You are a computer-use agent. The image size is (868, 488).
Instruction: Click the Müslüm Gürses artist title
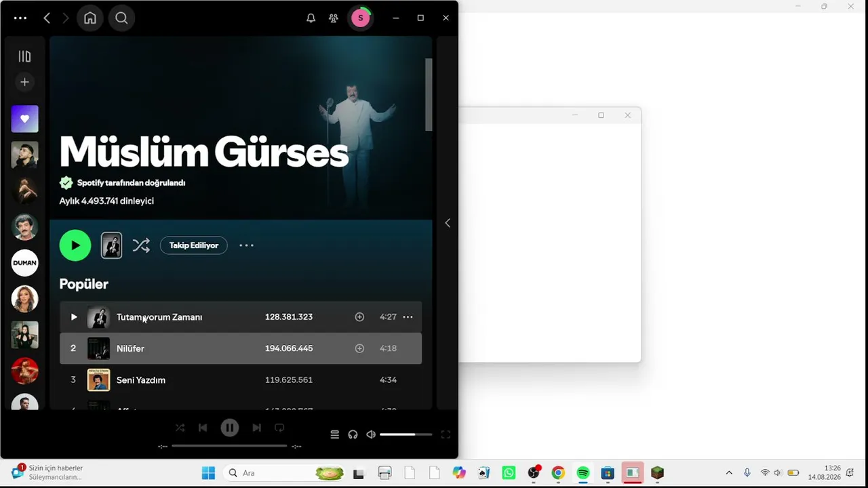[204, 152]
